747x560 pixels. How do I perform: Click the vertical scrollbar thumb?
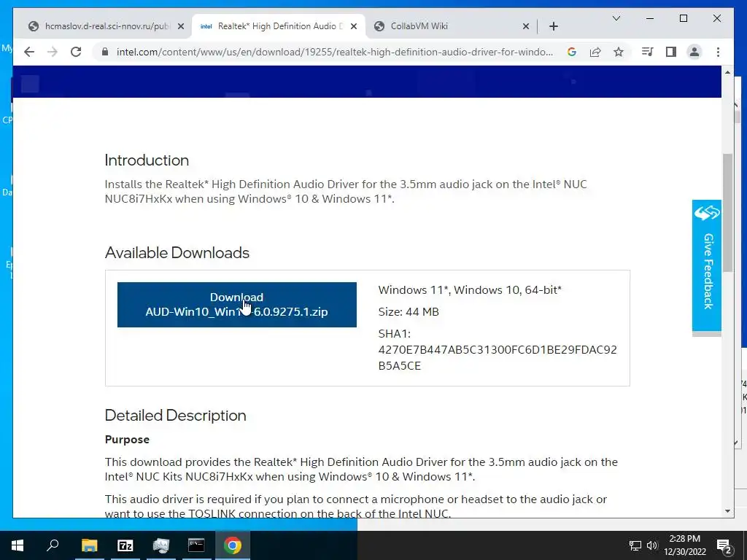[x=727, y=212]
